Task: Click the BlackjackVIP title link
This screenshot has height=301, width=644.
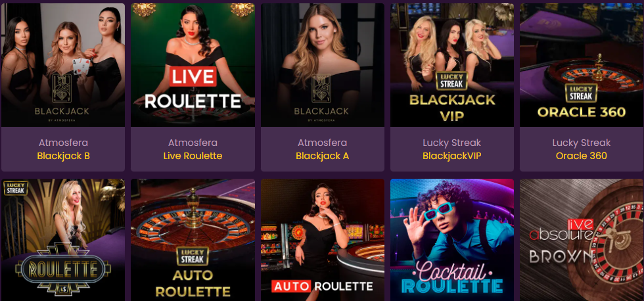Action: pos(452,156)
